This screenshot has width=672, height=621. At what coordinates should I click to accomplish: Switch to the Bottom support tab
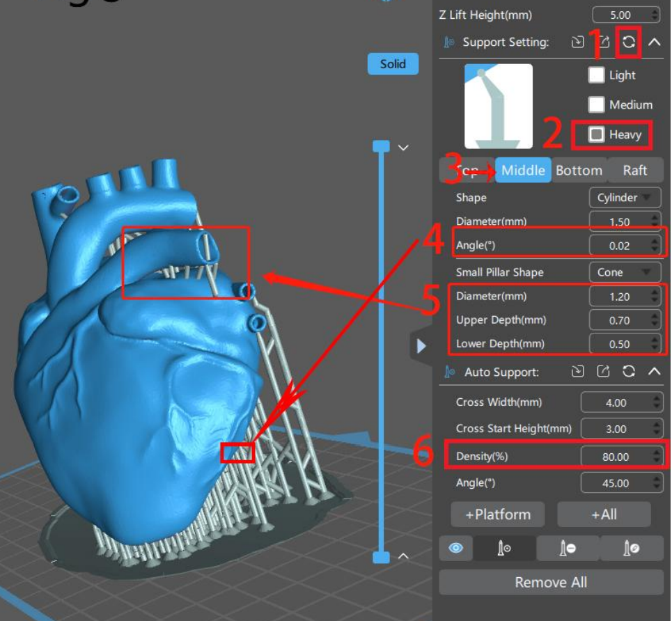point(579,170)
